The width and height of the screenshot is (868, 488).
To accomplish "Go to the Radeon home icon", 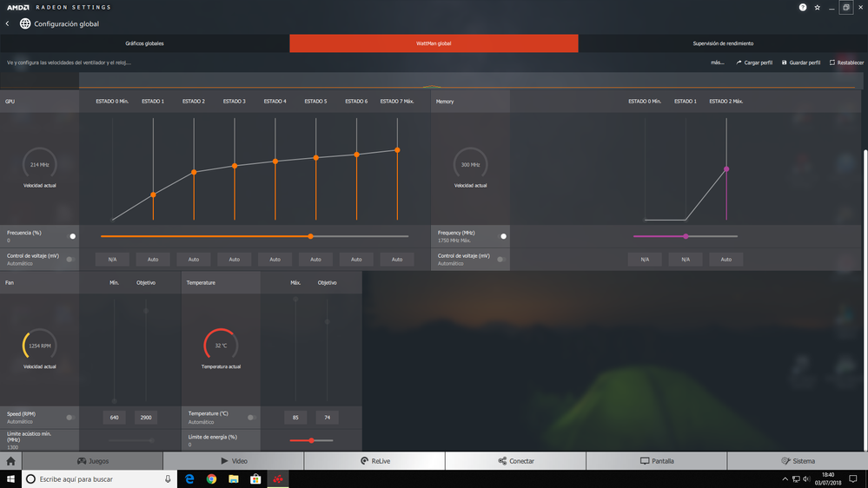I will (10, 461).
